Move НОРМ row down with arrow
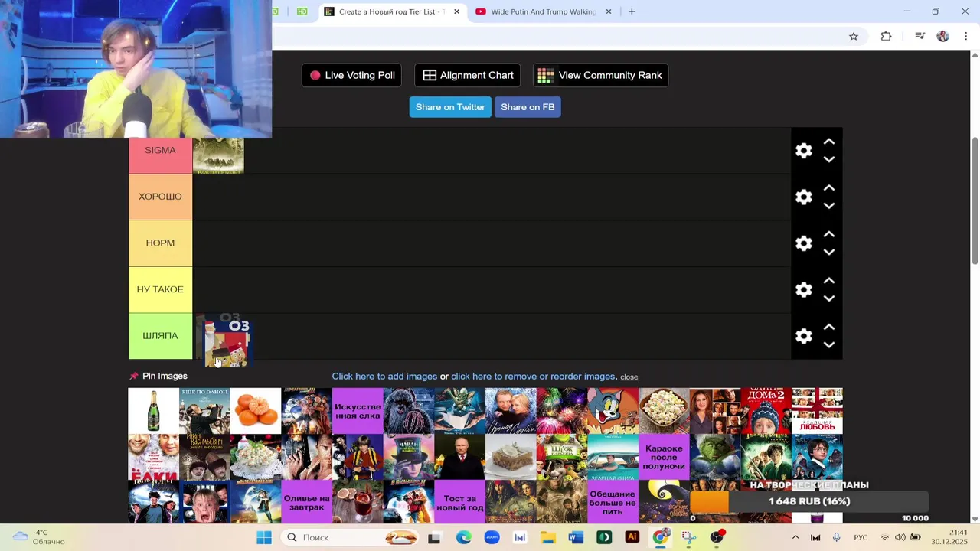 click(x=828, y=252)
